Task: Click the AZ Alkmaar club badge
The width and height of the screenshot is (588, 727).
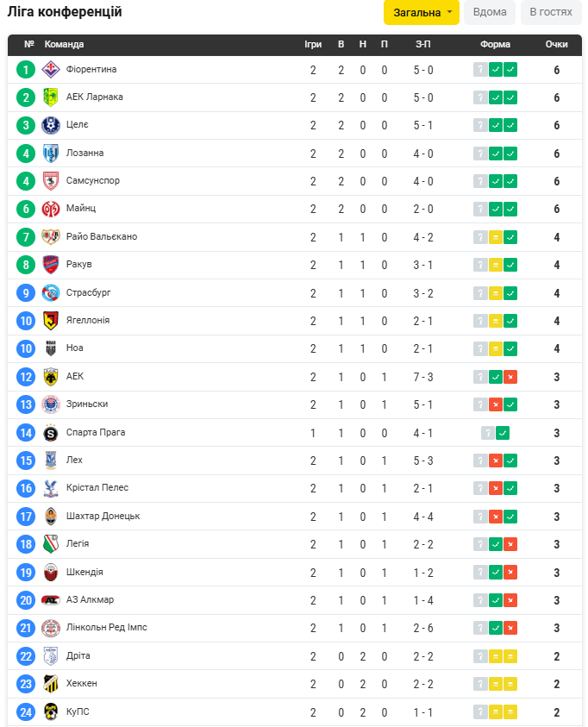Action: pyautogui.click(x=51, y=600)
